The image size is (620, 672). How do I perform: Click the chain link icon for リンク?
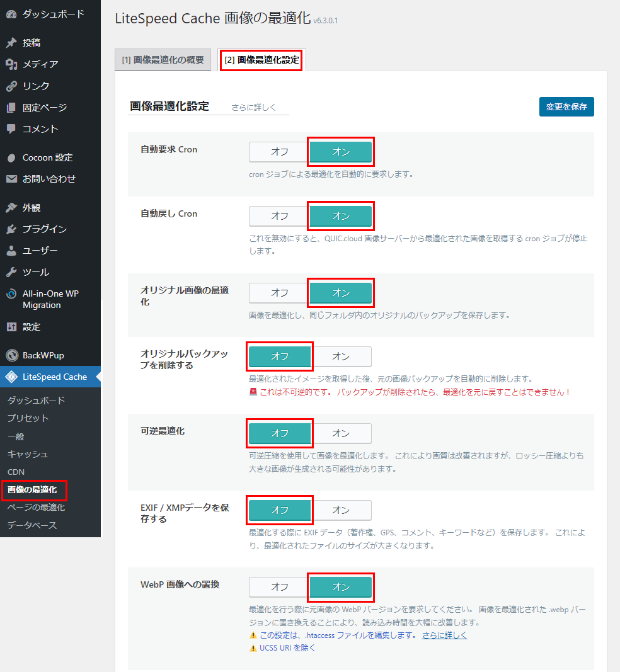coord(11,86)
